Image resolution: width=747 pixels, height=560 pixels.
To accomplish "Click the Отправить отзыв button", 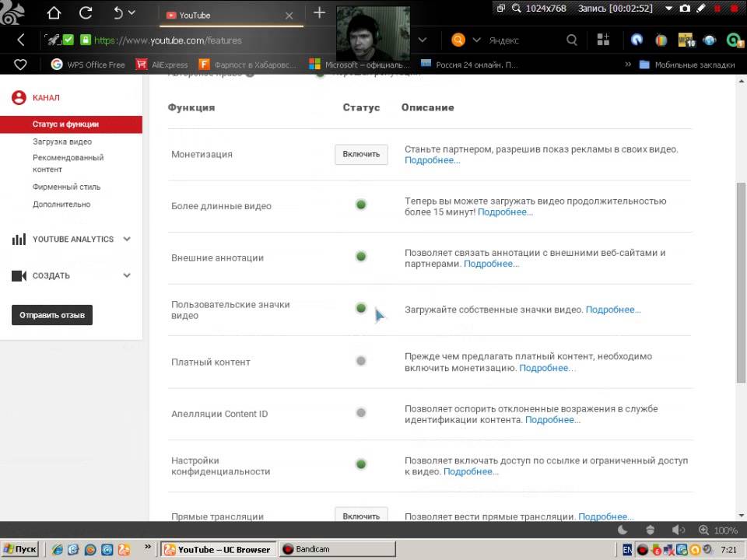I will click(52, 315).
